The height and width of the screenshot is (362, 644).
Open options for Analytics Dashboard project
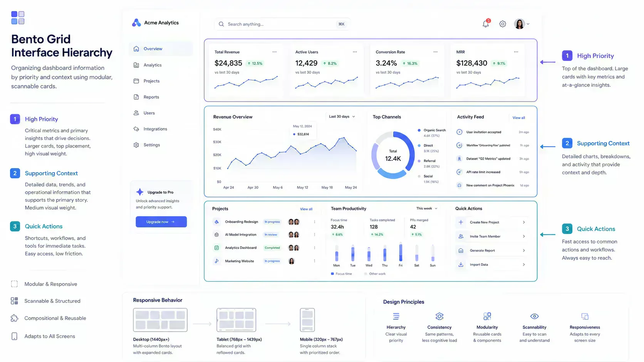[314, 248]
